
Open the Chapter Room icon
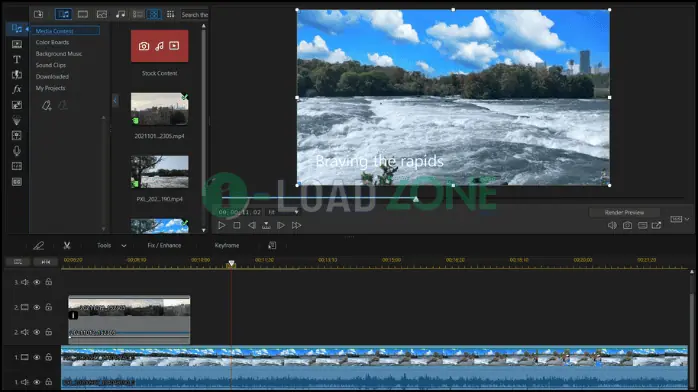tap(17, 166)
